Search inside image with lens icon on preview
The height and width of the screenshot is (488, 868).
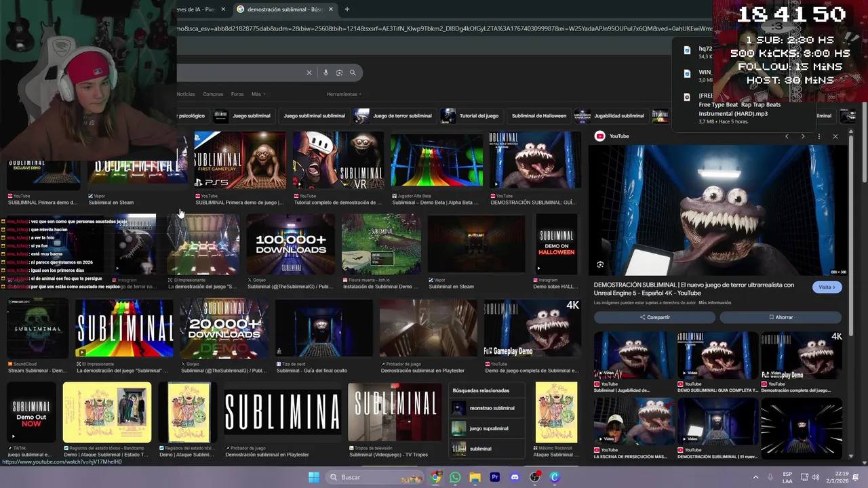[x=600, y=265]
